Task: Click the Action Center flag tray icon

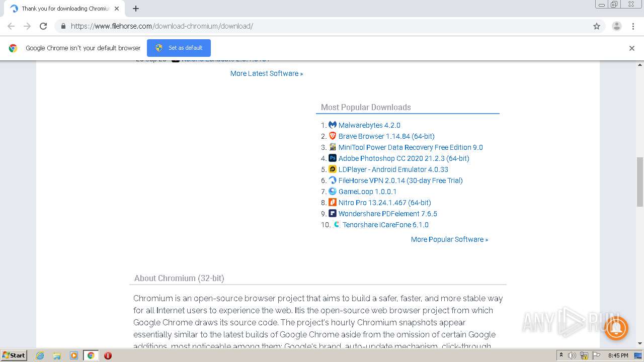Action: 596,355
